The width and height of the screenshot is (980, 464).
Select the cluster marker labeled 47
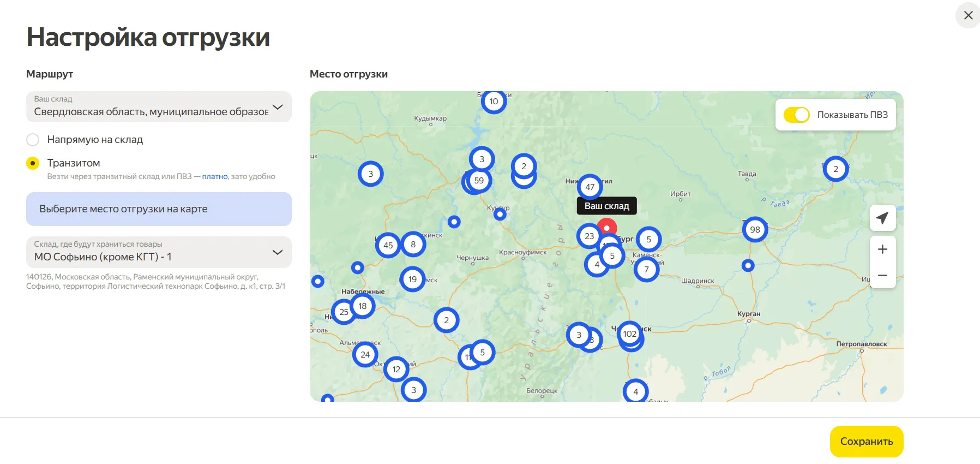(x=590, y=187)
